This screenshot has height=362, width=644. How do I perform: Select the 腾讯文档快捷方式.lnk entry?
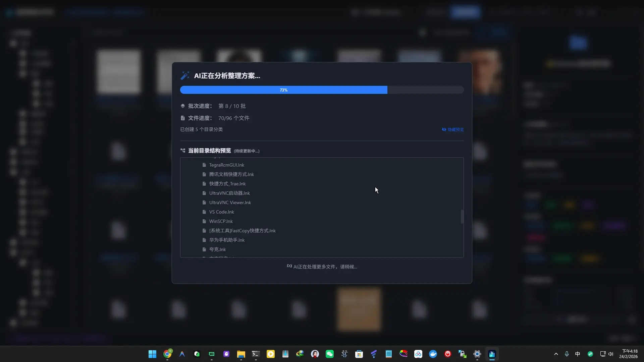coord(231,174)
